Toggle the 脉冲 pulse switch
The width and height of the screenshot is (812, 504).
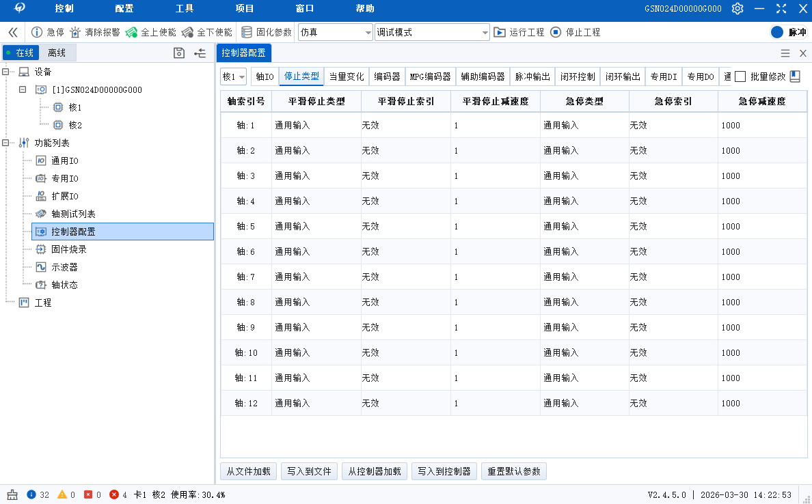tap(777, 32)
